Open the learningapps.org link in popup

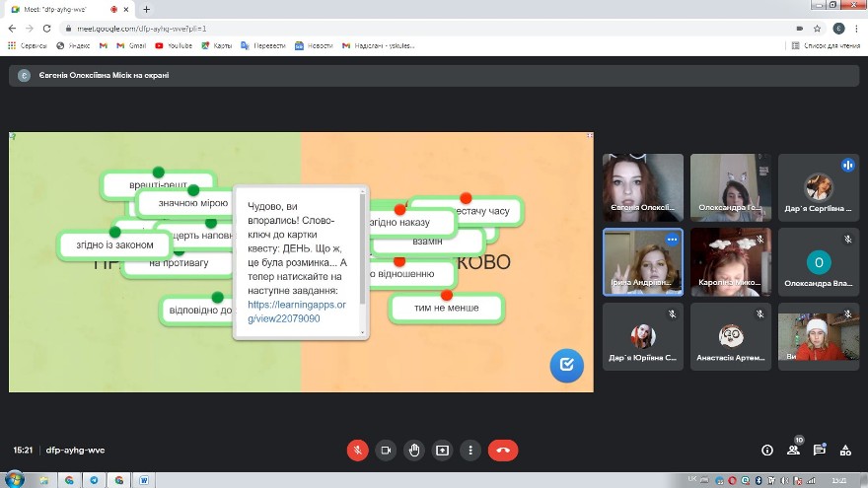click(x=297, y=312)
